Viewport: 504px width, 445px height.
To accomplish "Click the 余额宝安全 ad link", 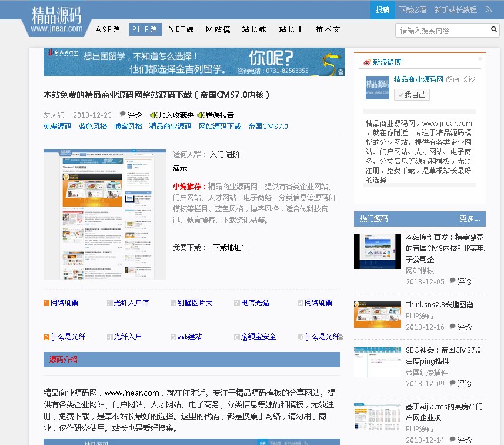I will coord(258,337).
